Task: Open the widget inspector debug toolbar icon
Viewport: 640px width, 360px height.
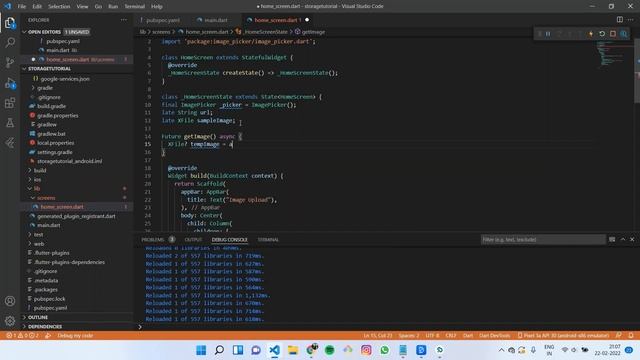Action: [x=624, y=34]
